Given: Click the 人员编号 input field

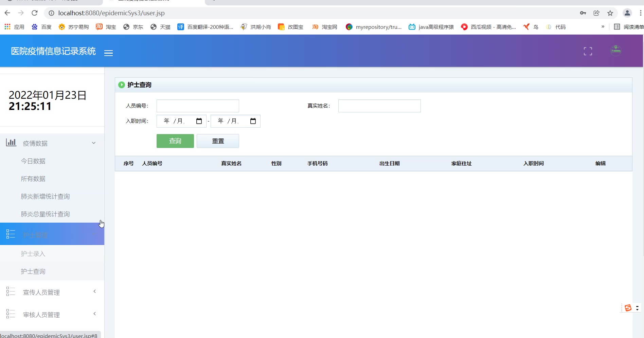Looking at the screenshot, I should (x=198, y=106).
